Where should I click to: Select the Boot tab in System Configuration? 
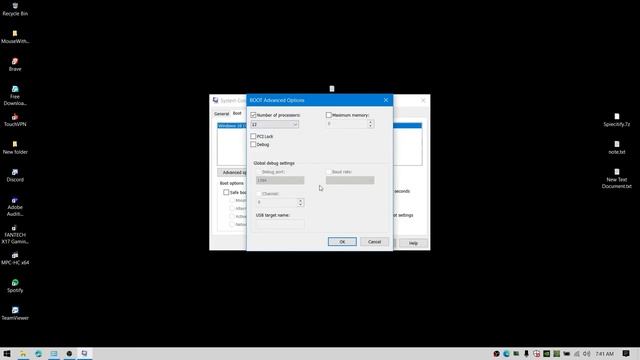(237, 113)
